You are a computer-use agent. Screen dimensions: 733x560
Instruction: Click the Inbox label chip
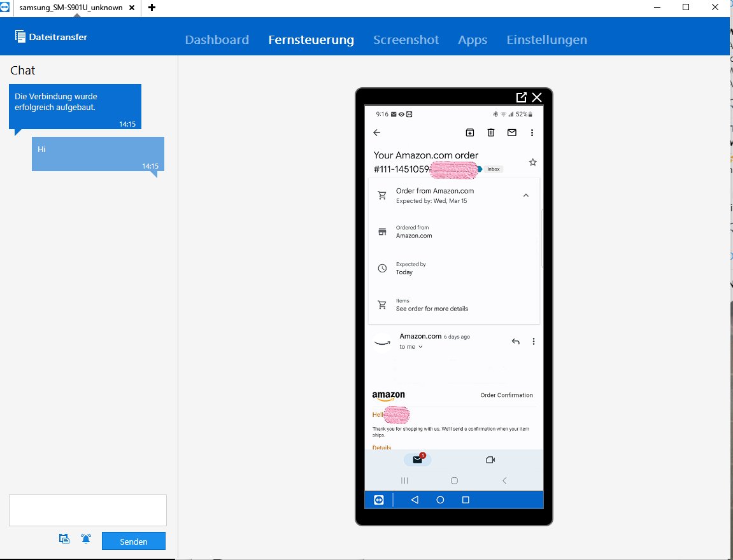[x=493, y=169]
